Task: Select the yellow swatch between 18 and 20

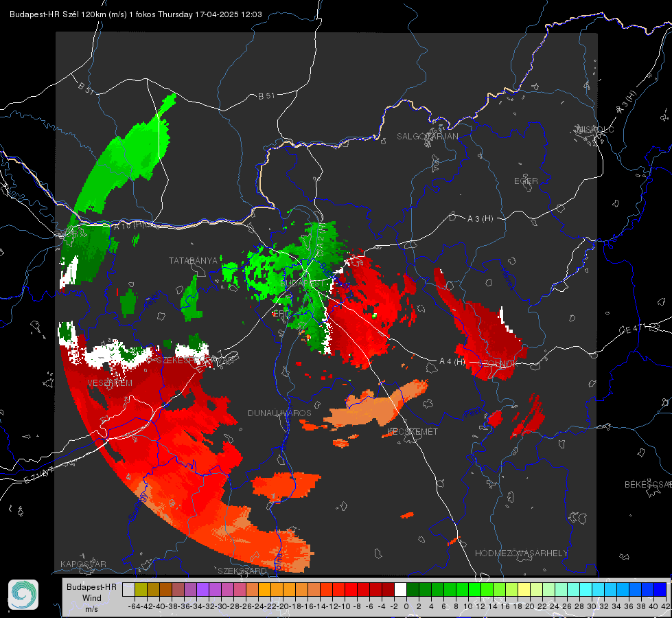Action: point(524,589)
